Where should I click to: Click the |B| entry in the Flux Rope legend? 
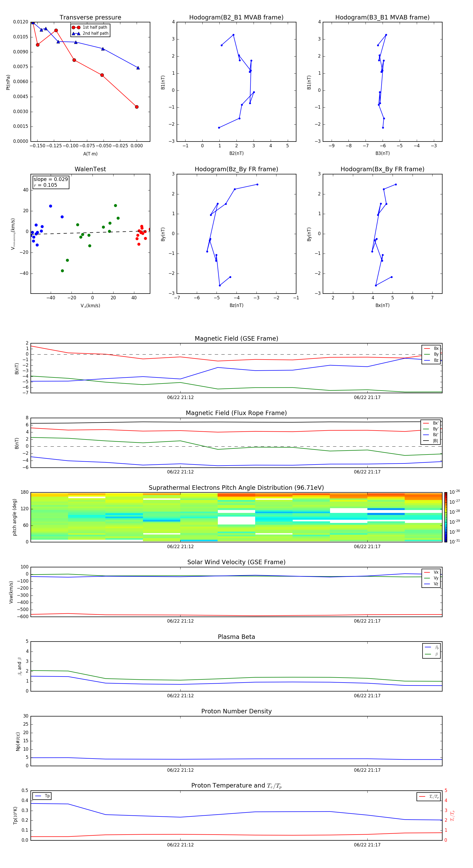tap(431, 441)
